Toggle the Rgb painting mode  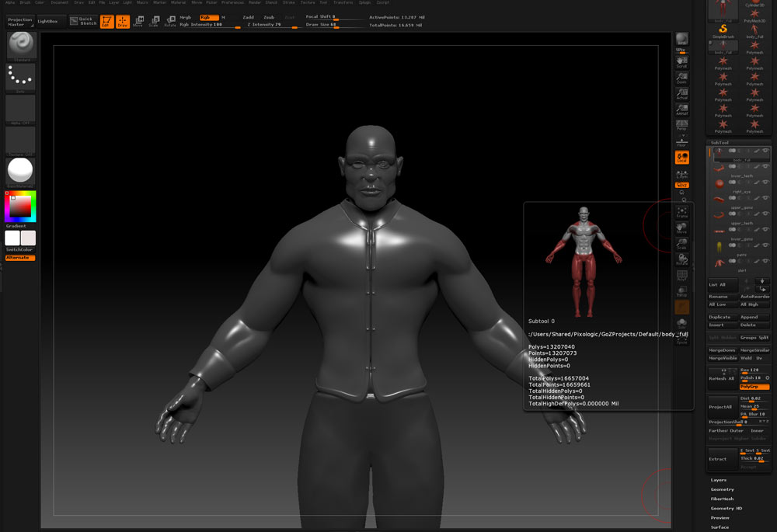click(208, 17)
